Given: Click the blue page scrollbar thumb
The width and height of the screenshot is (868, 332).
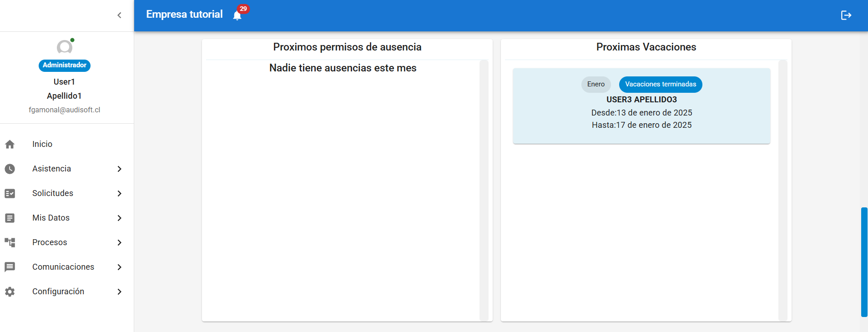Looking at the screenshot, I should tap(864, 262).
